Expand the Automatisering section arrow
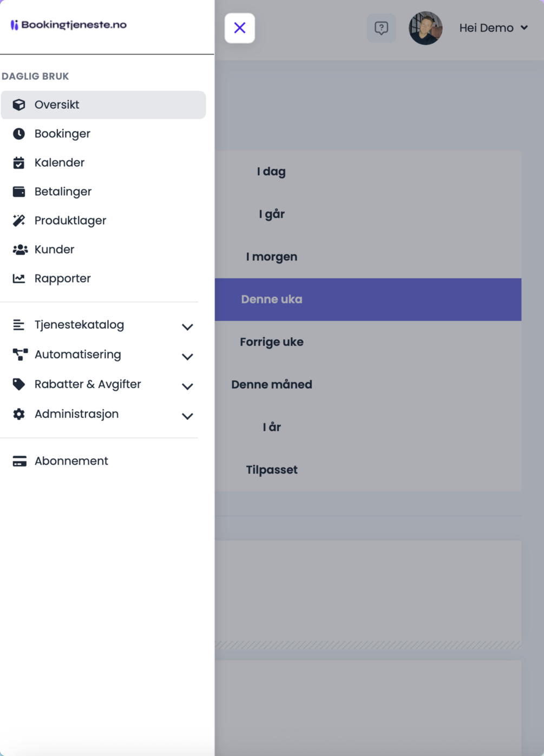Screen dimensions: 544x756 (187, 357)
